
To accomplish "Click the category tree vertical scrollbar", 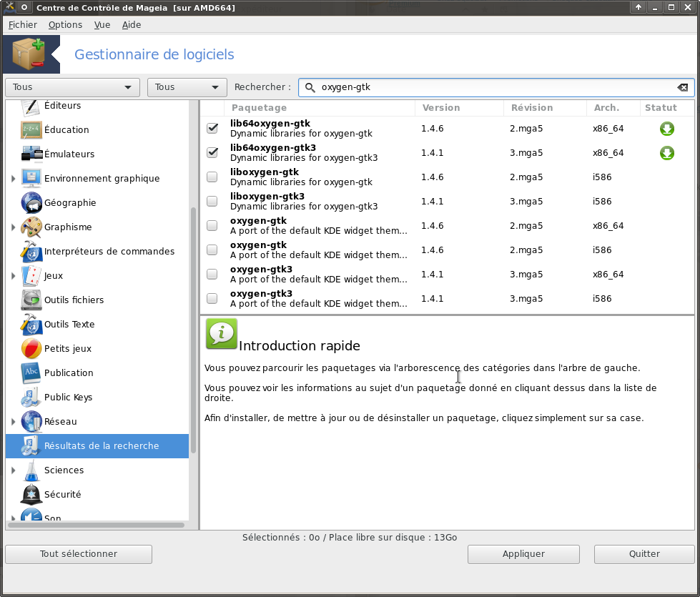I will (193, 330).
